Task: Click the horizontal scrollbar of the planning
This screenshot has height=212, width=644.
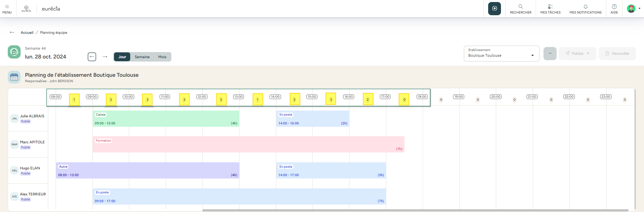Action: [415, 210]
